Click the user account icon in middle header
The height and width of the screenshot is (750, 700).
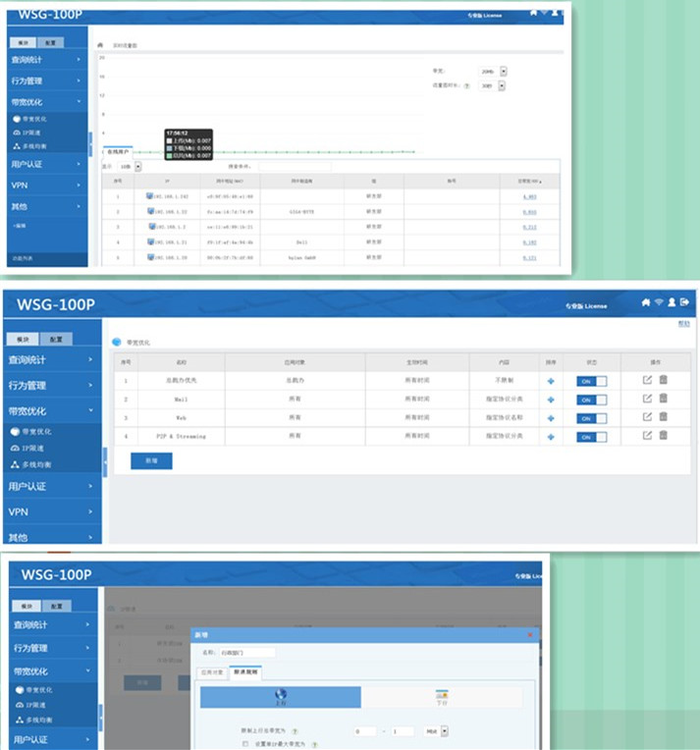tap(672, 302)
